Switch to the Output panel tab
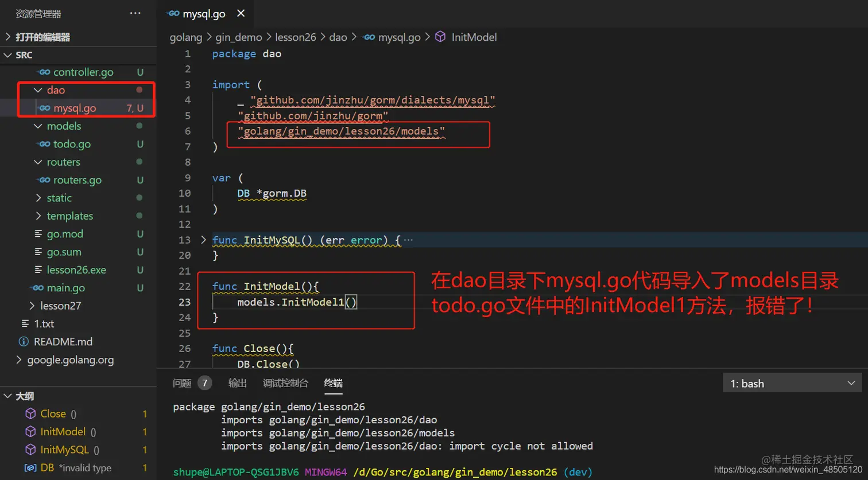The width and height of the screenshot is (868, 480). pyautogui.click(x=238, y=383)
